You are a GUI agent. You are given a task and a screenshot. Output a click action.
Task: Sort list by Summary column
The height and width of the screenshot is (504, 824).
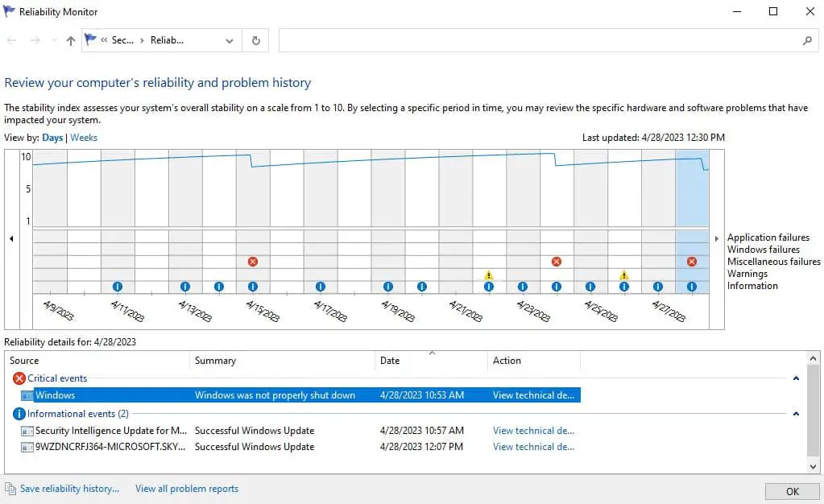point(283,361)
